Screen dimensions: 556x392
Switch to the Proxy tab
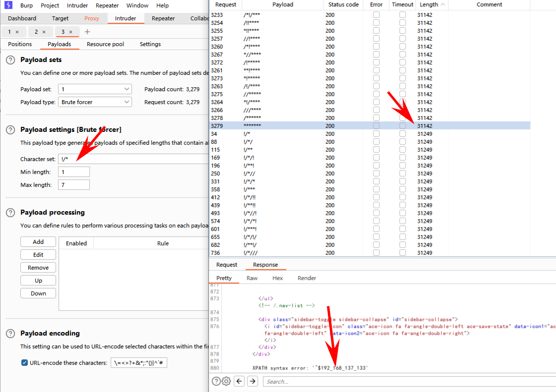click(x=91, y=18)
